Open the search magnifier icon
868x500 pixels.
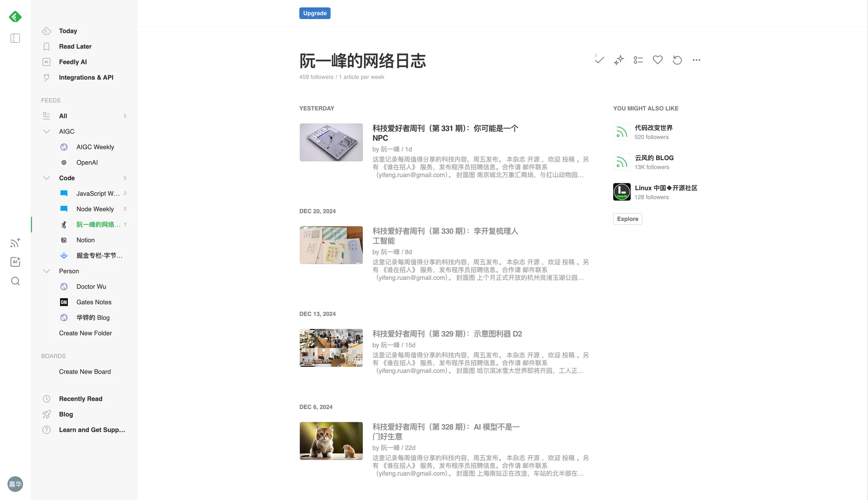(x=15, y=281)
